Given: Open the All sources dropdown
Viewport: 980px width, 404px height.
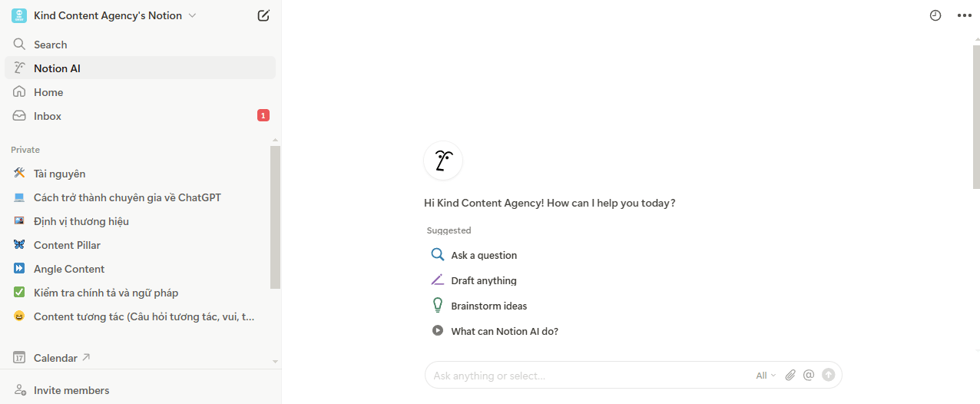Looking at the screenshot, I should [766, 376].
